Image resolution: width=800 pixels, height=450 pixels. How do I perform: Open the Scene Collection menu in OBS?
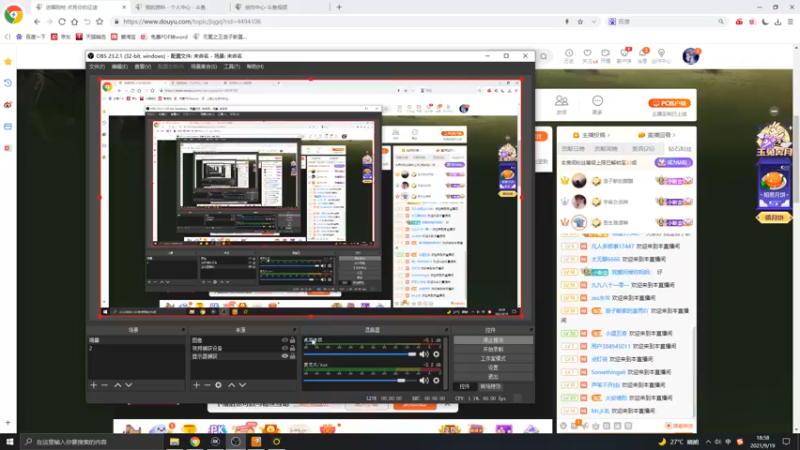tap(204, 66)
